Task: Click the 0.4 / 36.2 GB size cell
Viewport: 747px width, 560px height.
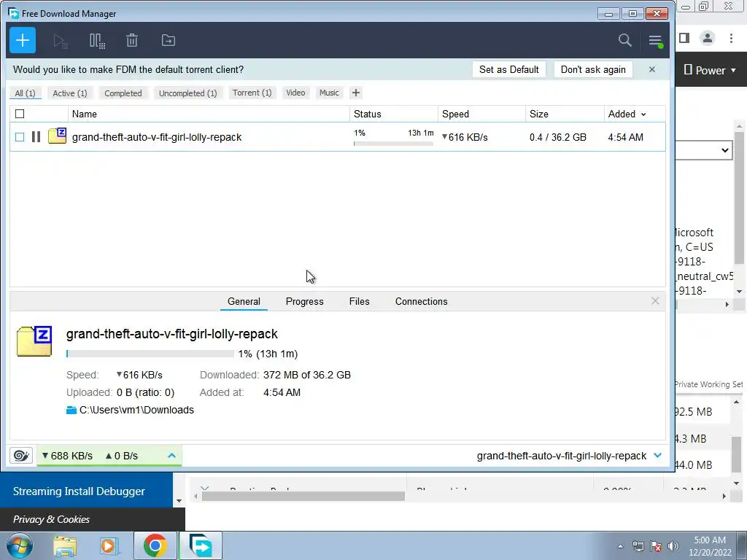Action: [x=558, y=137]
